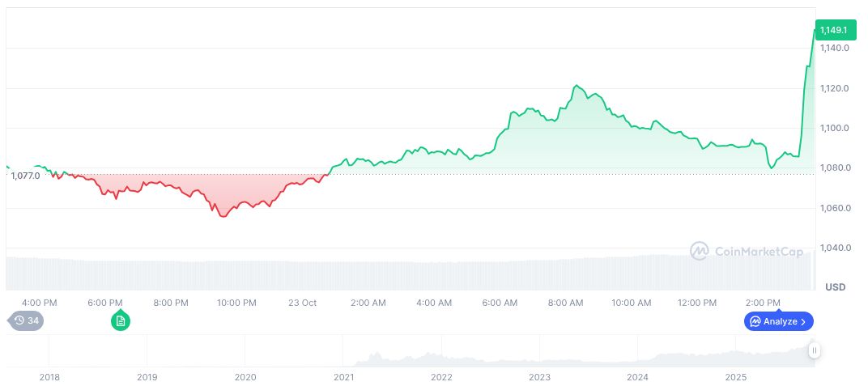Pick 2025 on the year navigator
868x386 pixels.
[x=735, y=377]
